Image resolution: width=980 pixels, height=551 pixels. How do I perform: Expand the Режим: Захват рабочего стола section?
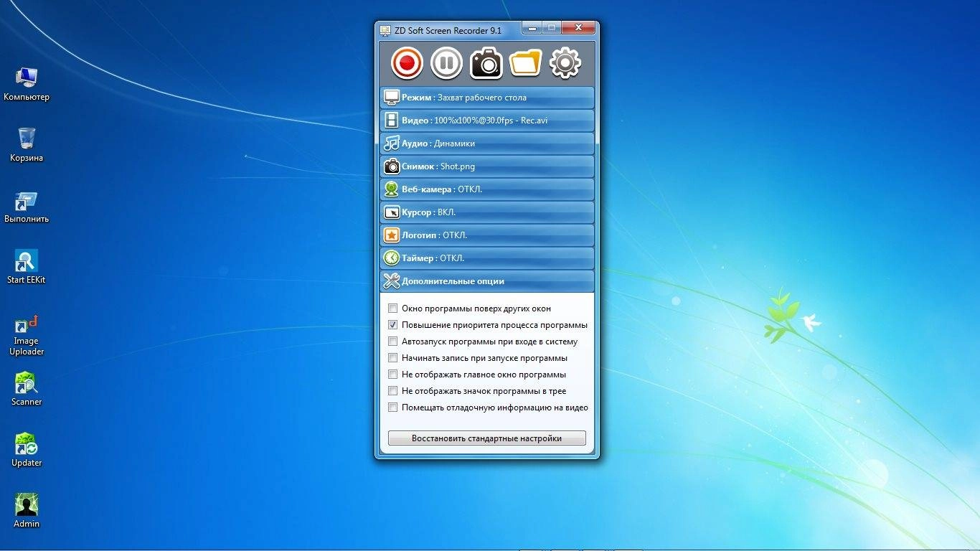(x=487, y=98)
